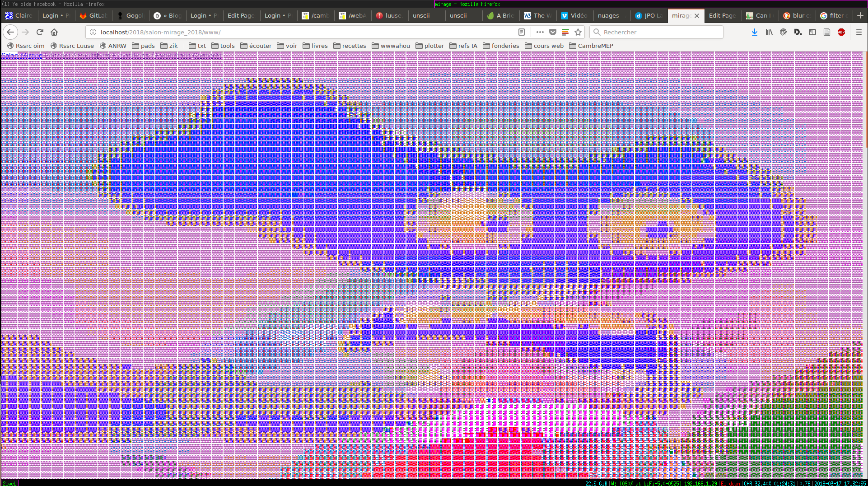Show site information for localhost
868x486 pixels.
click(93, 32)
